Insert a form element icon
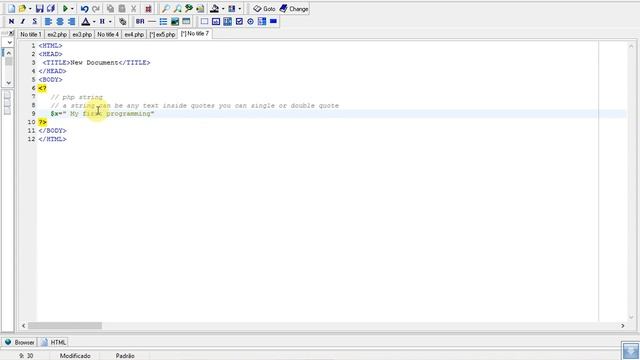This screenshot has width=640, height=360. (204, 21)
